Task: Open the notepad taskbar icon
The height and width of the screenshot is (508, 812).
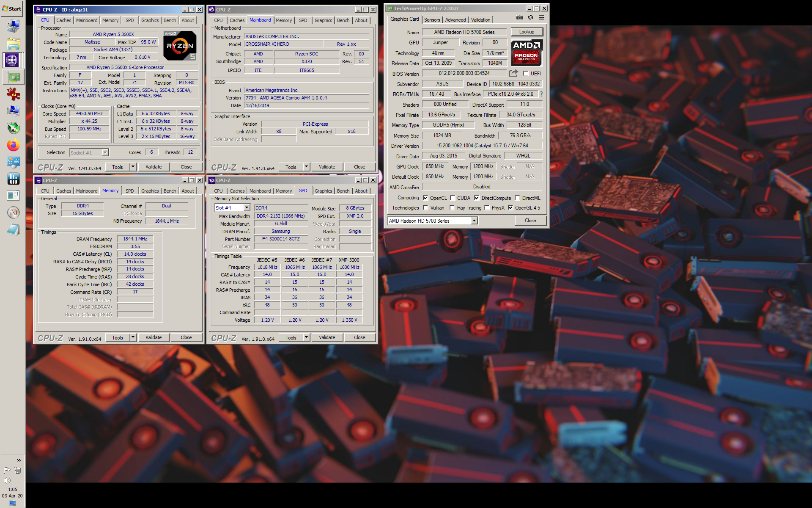Action: tap(13, 229)
